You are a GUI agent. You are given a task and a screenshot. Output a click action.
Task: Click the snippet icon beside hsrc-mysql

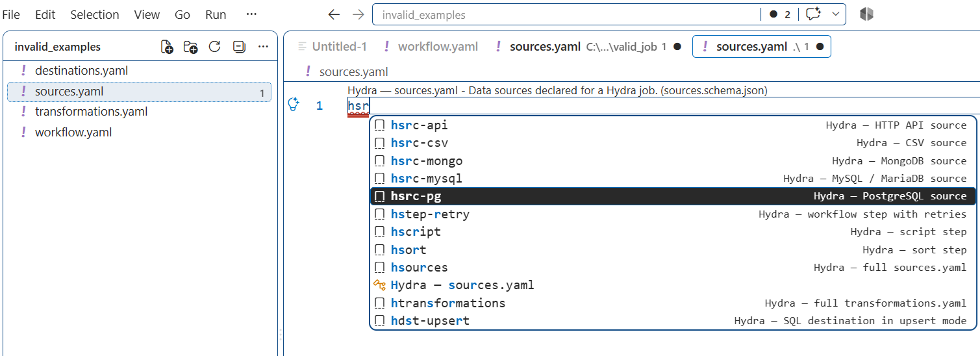pyautogui.click(x=380, y=179)
